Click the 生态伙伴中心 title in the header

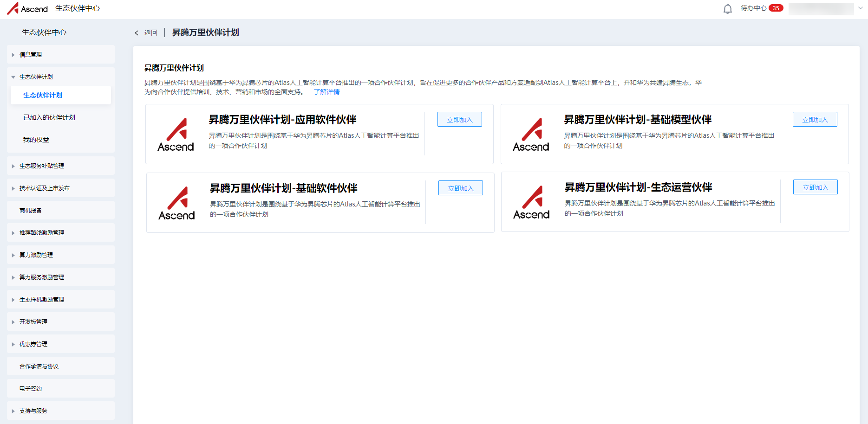click(x=78, y=8)
